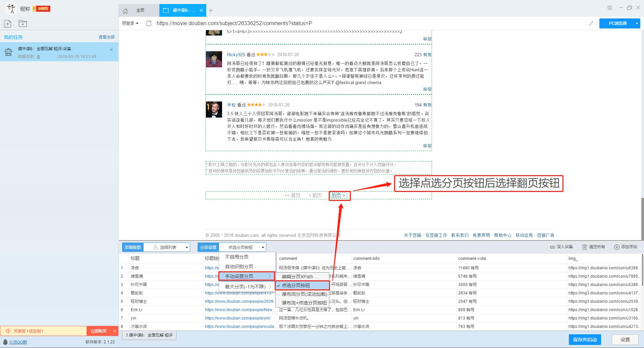
Task: Refresh the page with reload icon
Action: pyautogui.click(x=149, y=23)
